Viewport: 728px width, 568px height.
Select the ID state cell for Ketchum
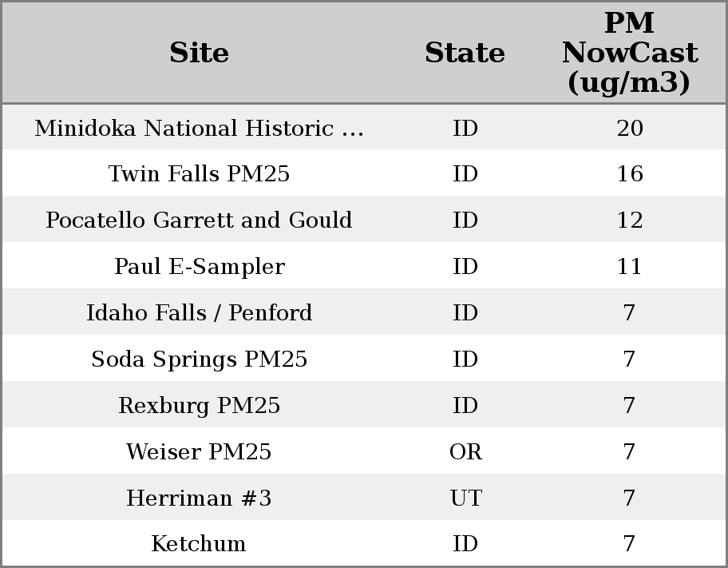[465, 544]
